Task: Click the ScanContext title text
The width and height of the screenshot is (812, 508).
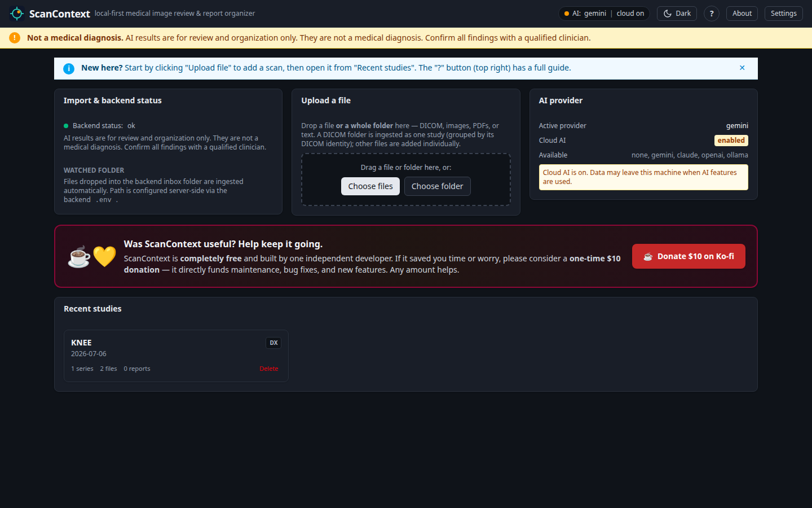Action: coord(59,14)
